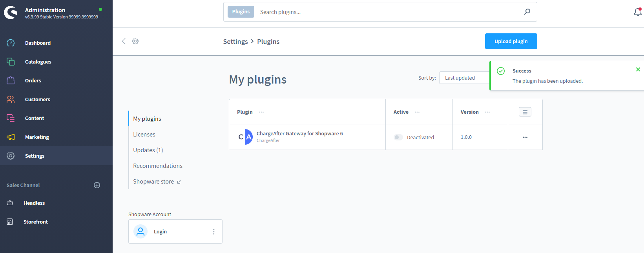Click the green success checkmark icon
644x253 pixels.
click(x=501, y=71)
